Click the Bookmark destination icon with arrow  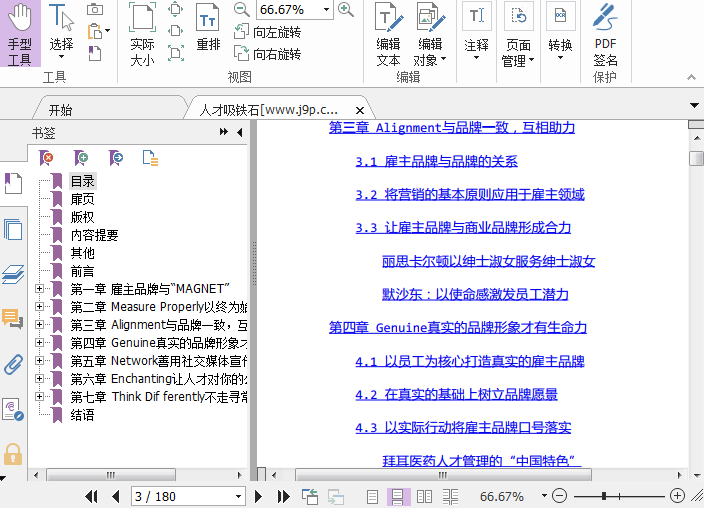[x=116, y=158]
